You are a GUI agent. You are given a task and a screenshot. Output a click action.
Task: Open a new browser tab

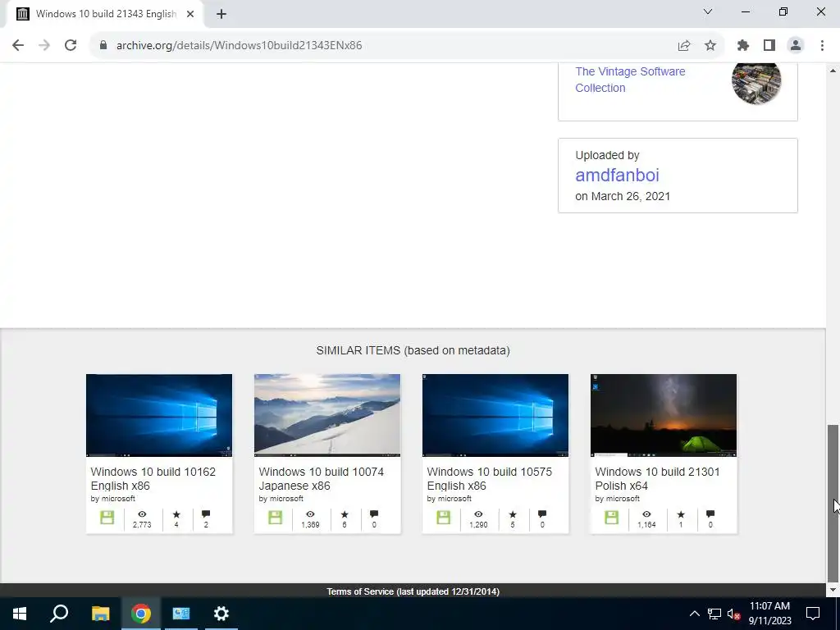tap(221, 14)
